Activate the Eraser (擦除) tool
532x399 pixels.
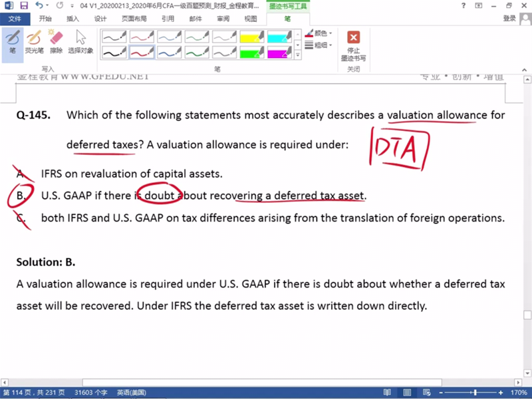coord(56,41)
